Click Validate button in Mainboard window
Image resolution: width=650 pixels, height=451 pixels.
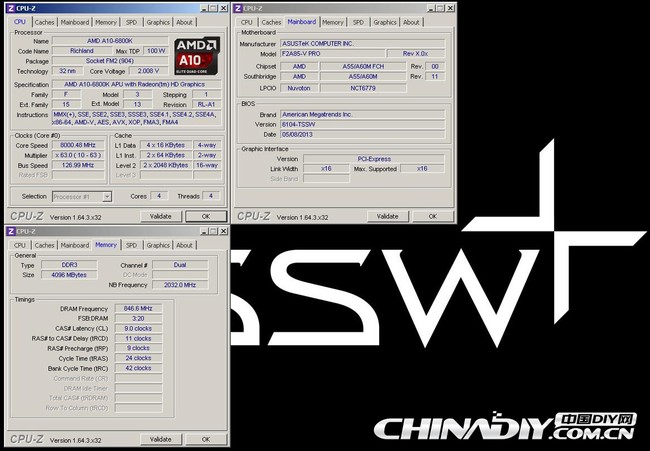click(x=388, y=216)
